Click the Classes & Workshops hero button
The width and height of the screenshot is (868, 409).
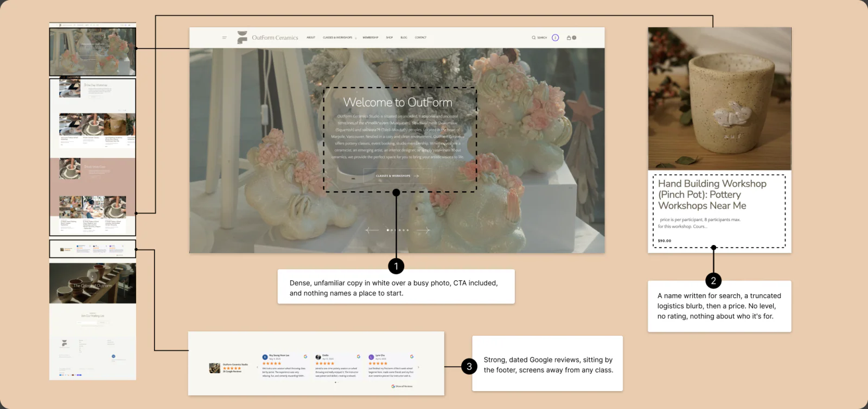398,176
